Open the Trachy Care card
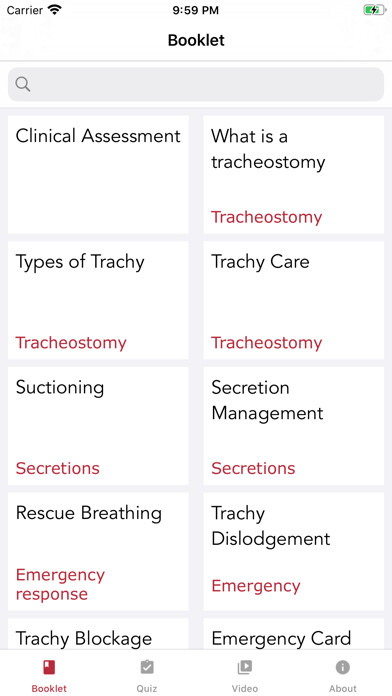The image size is (392, 696). pos(293,300)
